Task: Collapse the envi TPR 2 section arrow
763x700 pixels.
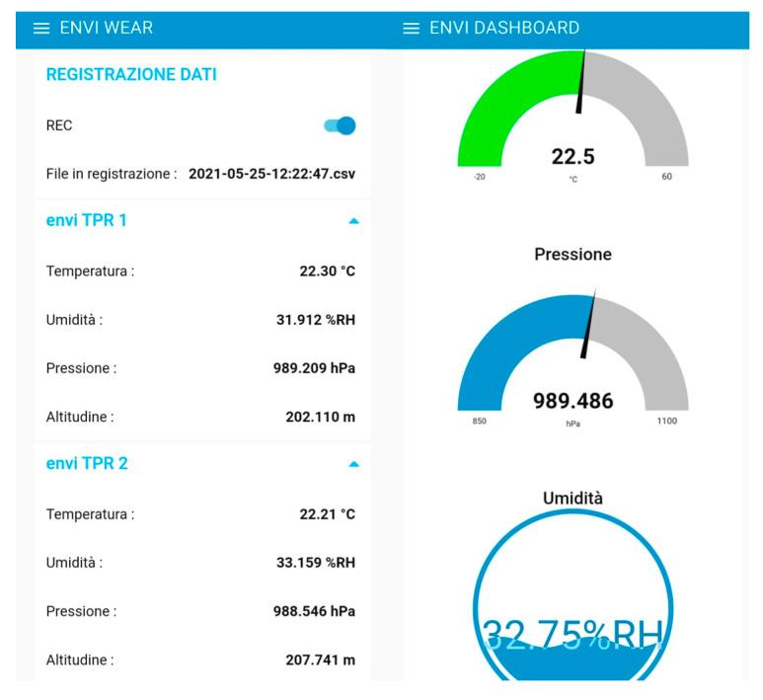Action: 353,464
